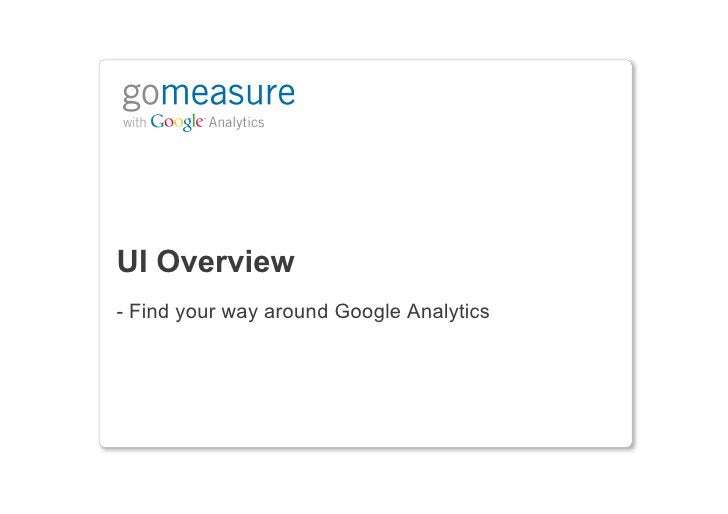The width and height of the screenshot is (728, 514).
Task: Select the gray "go" in the logo
Action: click(141, 96)
